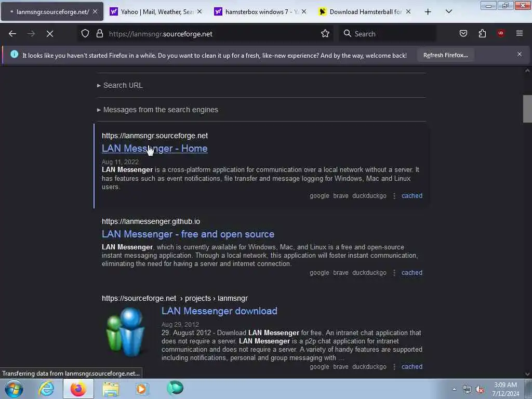Open a new tab
The width and height of the screenshot is (532, 399).
coord(428,12)
